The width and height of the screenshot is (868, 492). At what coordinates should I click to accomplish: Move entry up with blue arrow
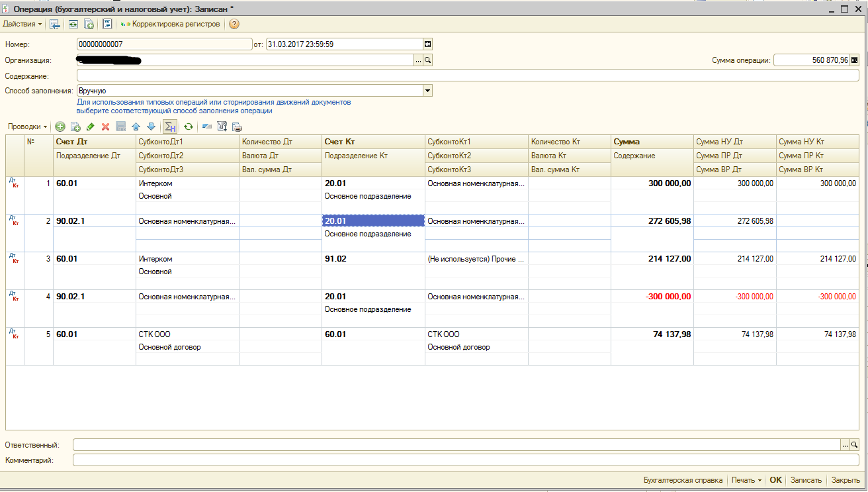[136, 126]
